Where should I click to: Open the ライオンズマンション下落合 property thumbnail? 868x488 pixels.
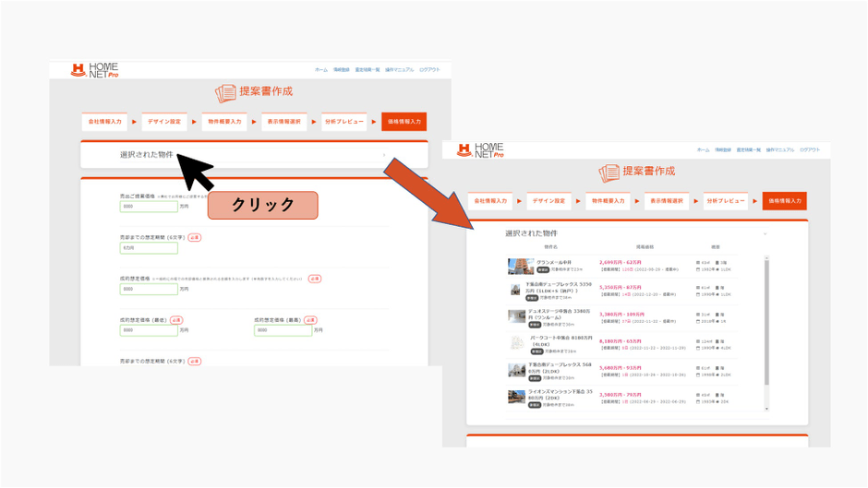(x=516, y=397)
